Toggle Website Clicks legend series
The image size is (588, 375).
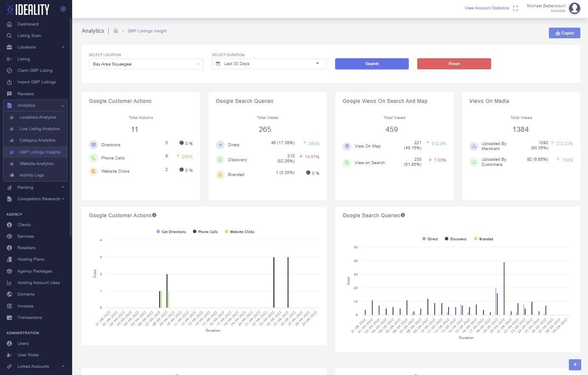(240, 232)
